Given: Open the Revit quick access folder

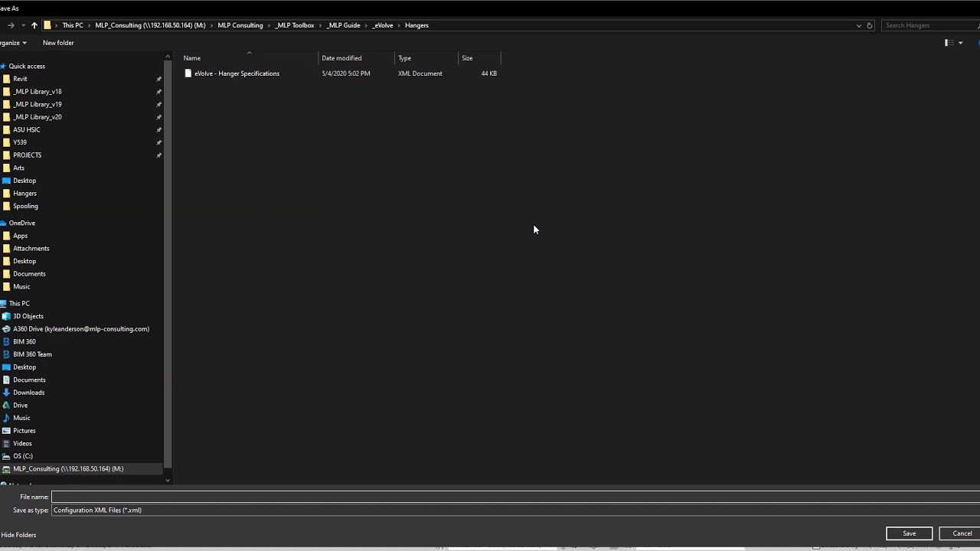Looking at the screenshot, I should [x=20, y=79].
